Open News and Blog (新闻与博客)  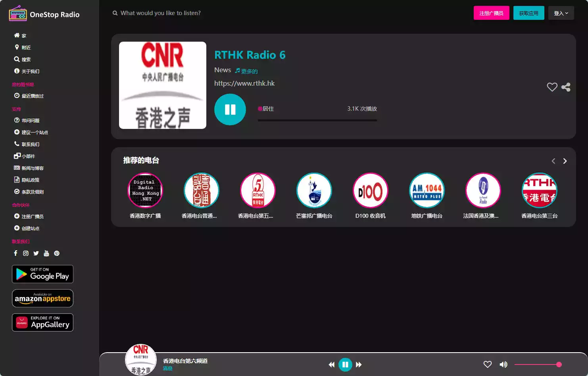coord(29,168)
